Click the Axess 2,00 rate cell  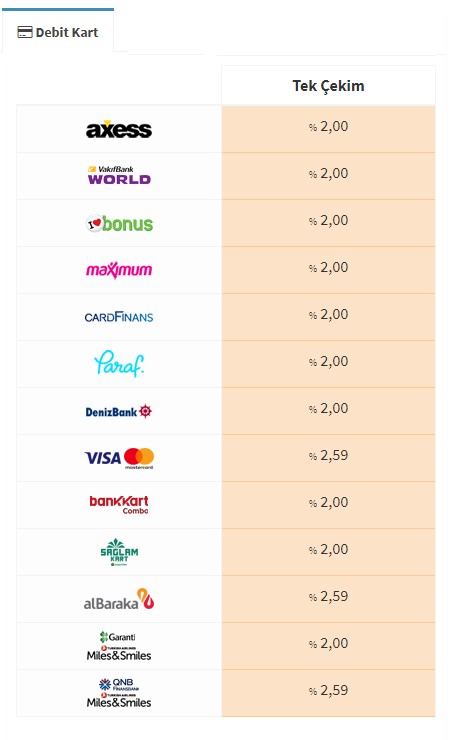pos(328,129)
